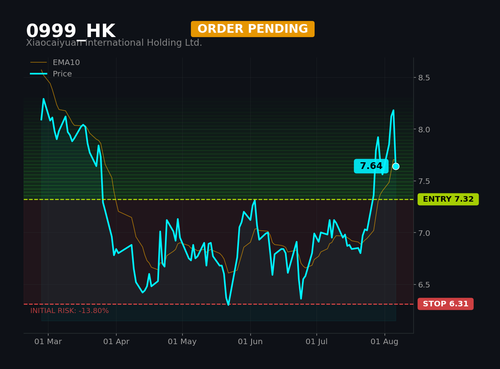Click the 01 Aug date label

tap(384, 342)
